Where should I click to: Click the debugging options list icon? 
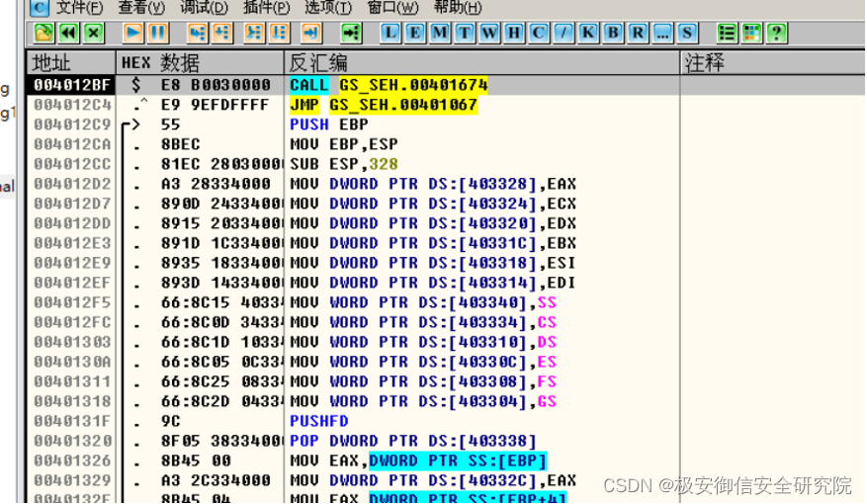727,34
